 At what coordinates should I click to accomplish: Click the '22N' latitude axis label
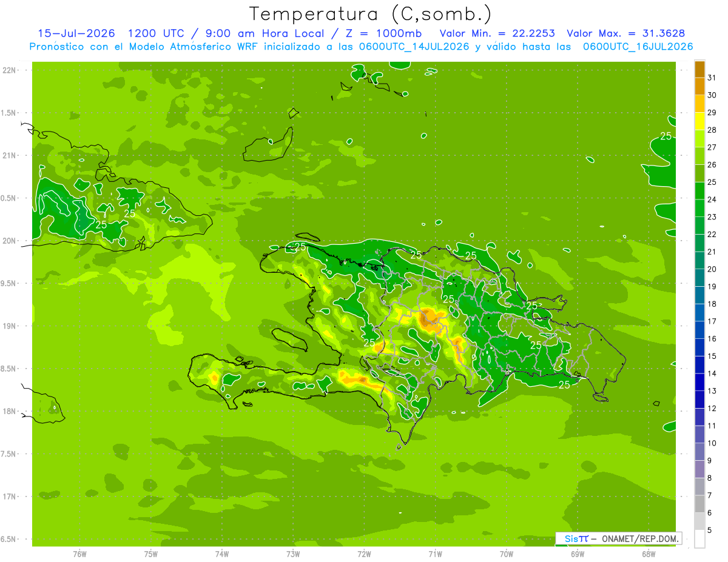9,70
